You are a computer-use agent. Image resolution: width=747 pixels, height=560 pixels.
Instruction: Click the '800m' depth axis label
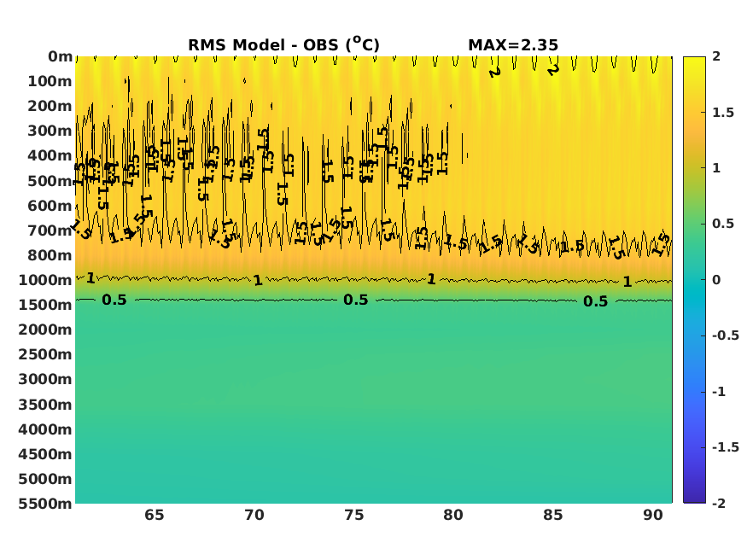(x=50, y=254)
